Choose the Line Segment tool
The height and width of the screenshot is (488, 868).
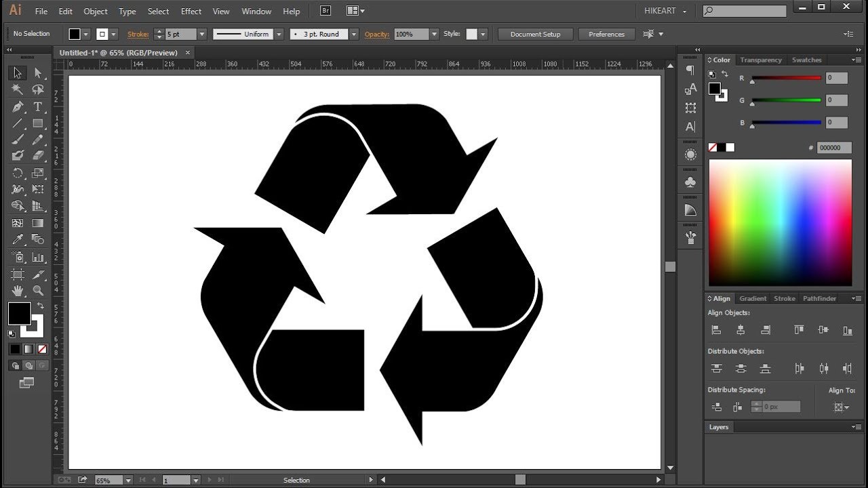coord(18,123)
